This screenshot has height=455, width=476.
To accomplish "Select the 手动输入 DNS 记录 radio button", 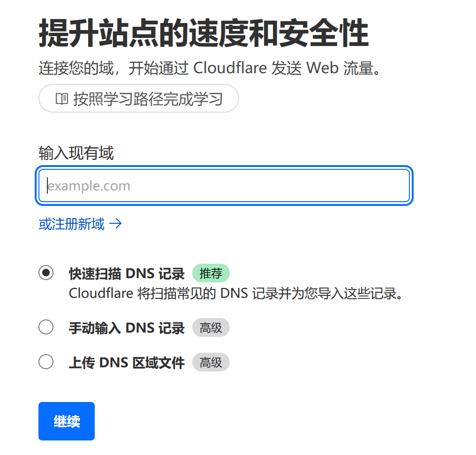I will point(46,327).
